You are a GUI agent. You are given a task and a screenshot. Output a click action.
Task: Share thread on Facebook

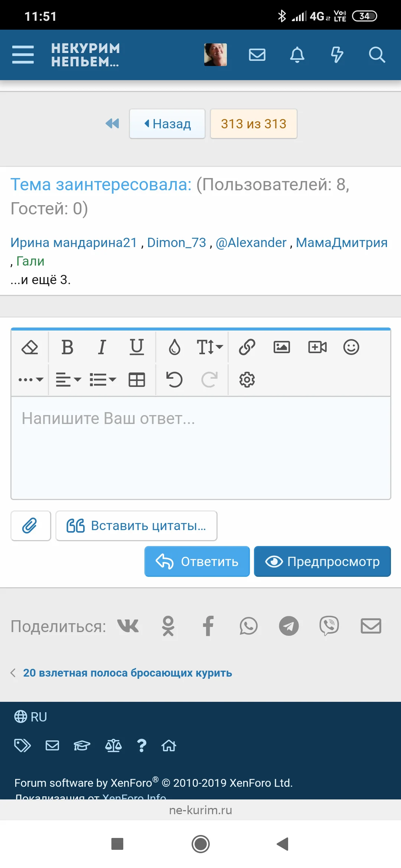click(x=208, y=626)
